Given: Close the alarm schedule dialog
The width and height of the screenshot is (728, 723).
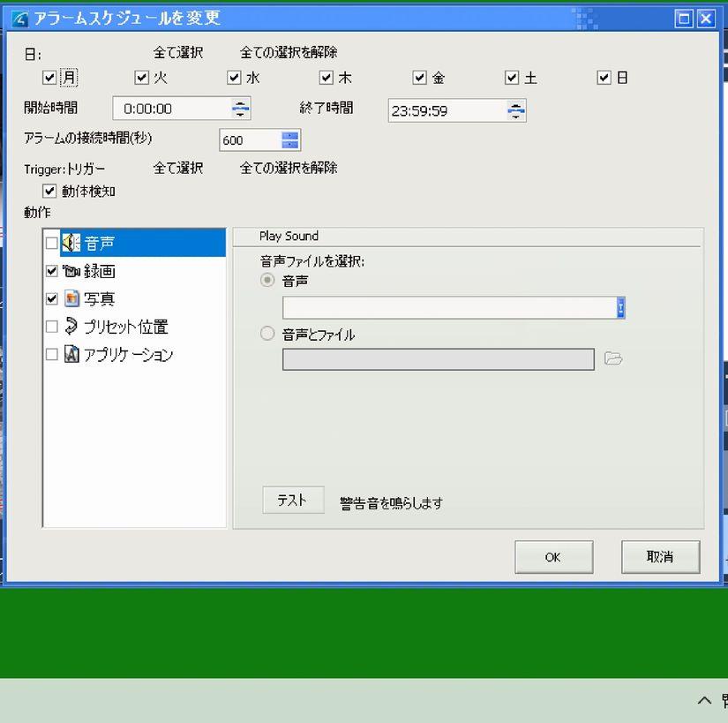Looking at the screenshot, I should point(706,19).
